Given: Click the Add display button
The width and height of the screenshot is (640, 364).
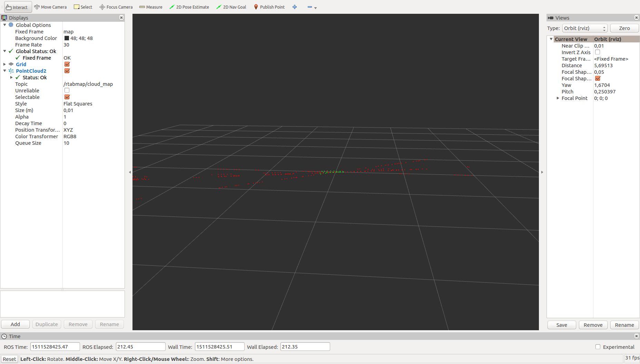Looking at the screenshot, I should [15, 324].
